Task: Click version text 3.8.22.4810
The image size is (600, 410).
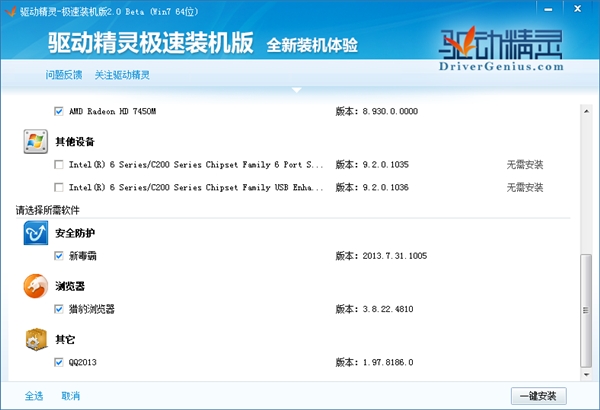Action: click(x=388, y=309)
